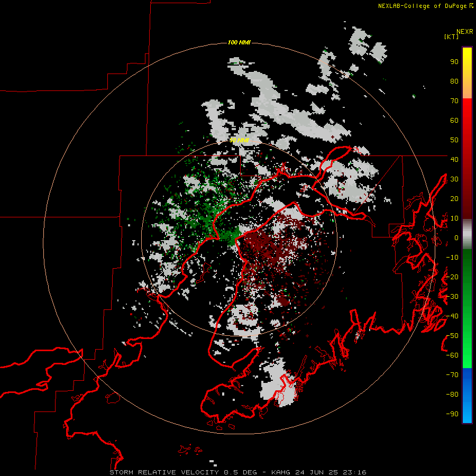476x476 pixels.
Task: Click the 20 value on the velocity scale
Action: click(x=454, y=198)
